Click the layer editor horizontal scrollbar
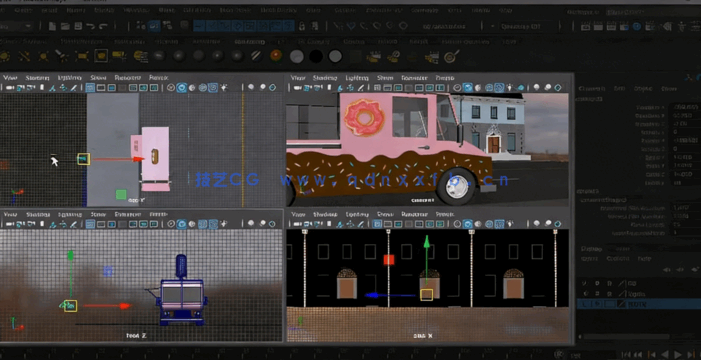This screenshot has width=701, height=360. (x=626, y=336)
